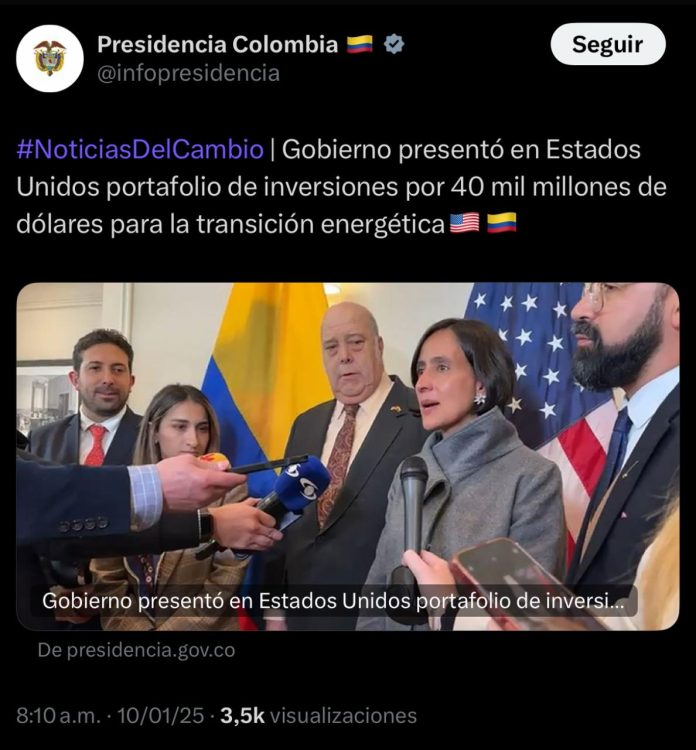This screenshot has width=696, height=750.
Task: Click the US flag emoji in tweet
Action: (x=464, y=223)
